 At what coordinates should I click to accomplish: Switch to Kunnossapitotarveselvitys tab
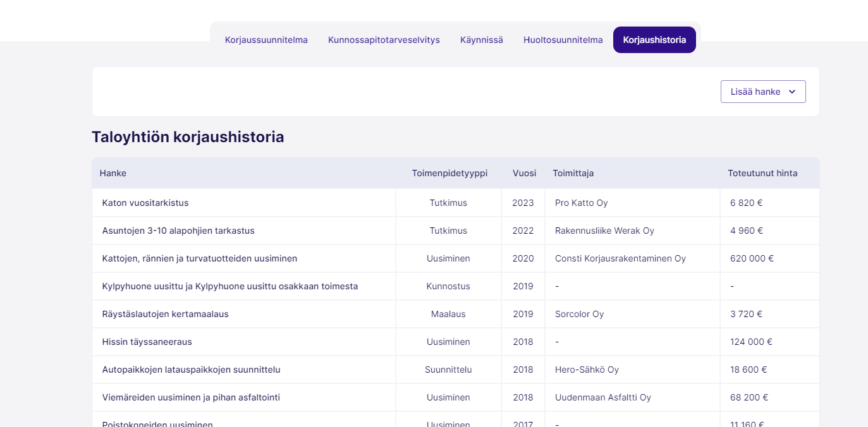click(384, 40)
